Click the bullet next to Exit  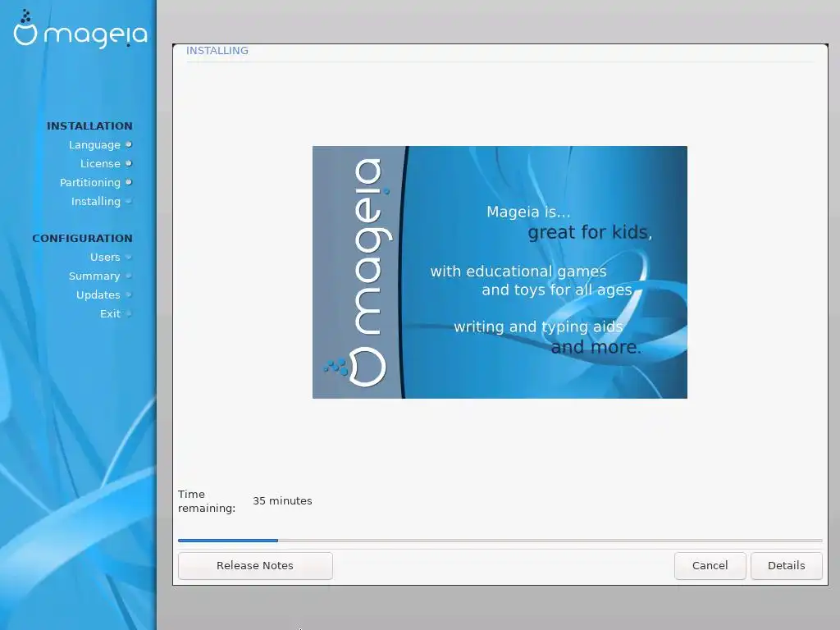[129, 313]
